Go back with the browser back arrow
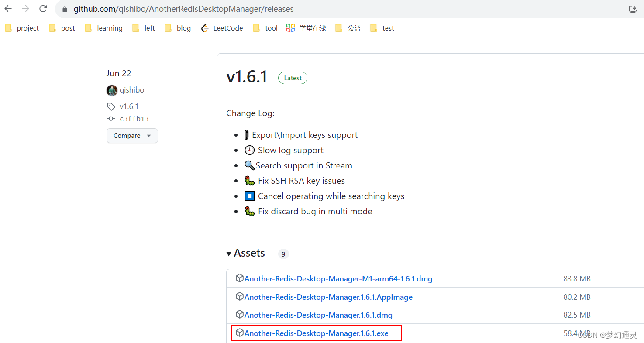This screenshot has width=644, height=343. 8,9
